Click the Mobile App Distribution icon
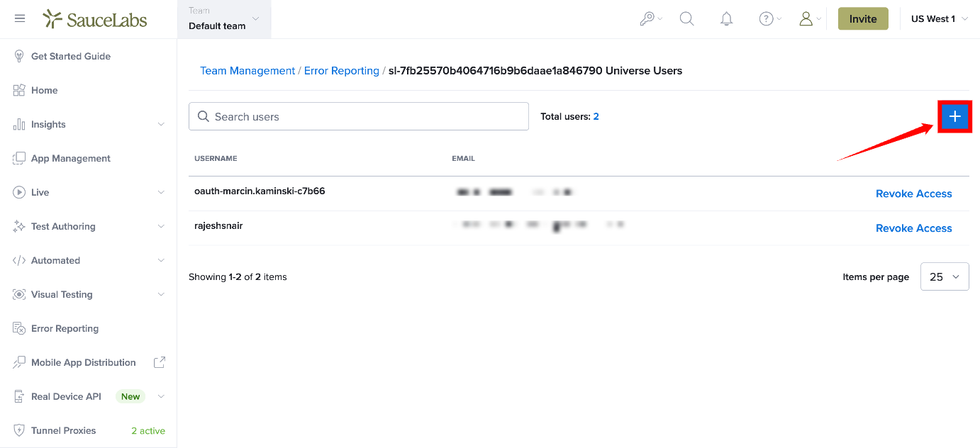 tap(19, 363)
